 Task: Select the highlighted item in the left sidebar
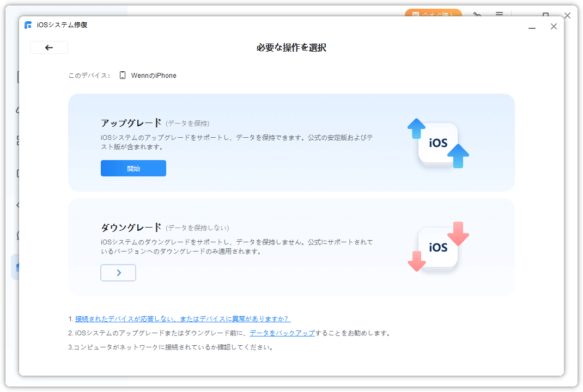point(15,267)
